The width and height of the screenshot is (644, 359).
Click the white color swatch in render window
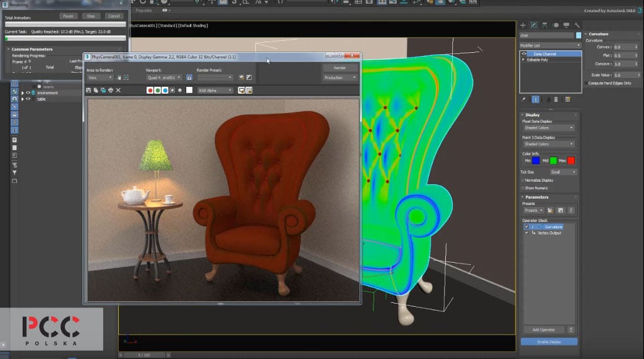pos(189,91)
